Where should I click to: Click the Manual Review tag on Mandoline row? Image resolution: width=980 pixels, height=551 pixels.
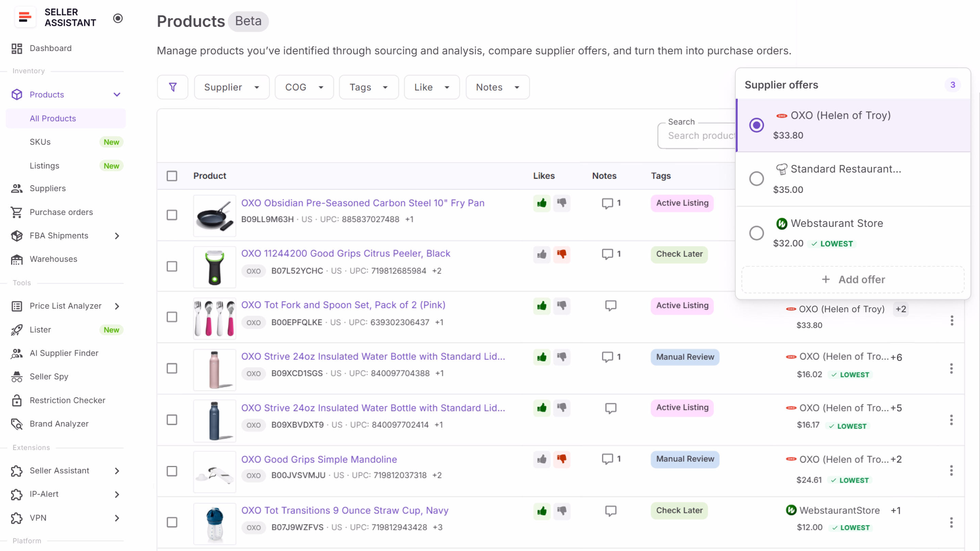pyautogui.click(x=685, y=459)
